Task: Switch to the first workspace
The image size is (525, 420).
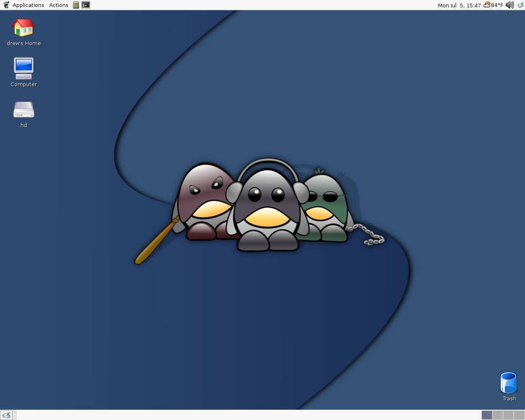Action: [487, 415]
